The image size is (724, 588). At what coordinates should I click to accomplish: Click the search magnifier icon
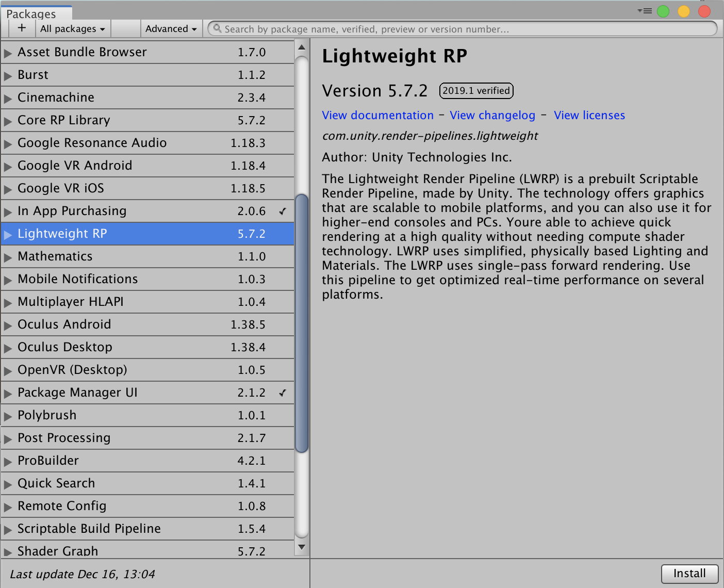point(218,29)
